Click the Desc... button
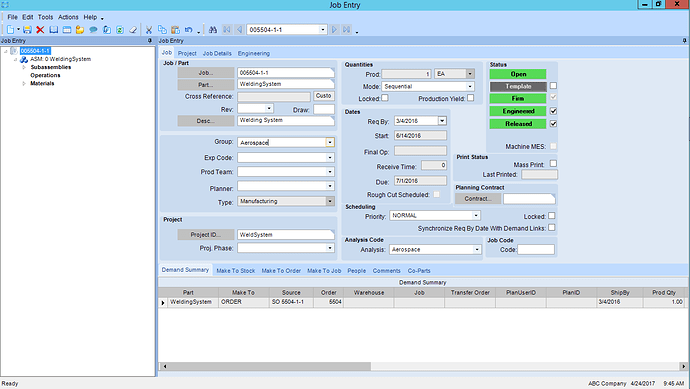The height and width of the screenshot is (389, 690). pyautogui.click(x=206, y=121)
